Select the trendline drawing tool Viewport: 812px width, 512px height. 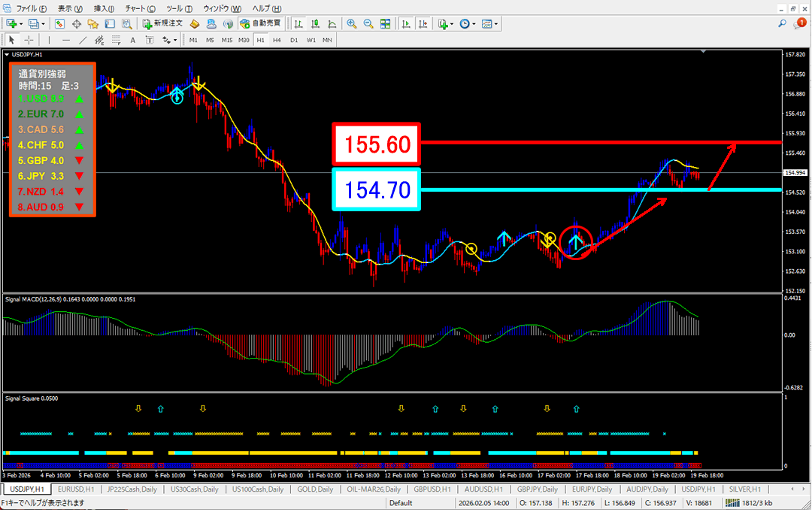point(82,40)
